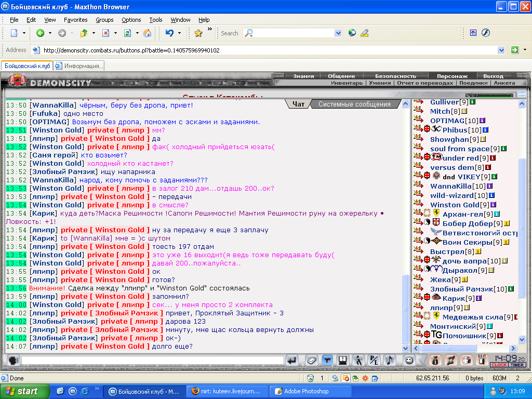This screenshot has height=399, width=532.
Task: Clear chat with the eraser icon
Action: point(312,361)
